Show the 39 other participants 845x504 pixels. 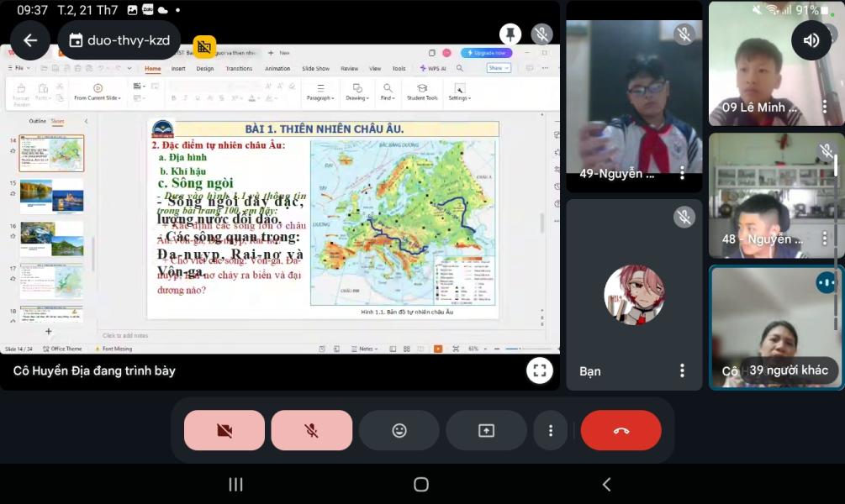coord(788,370)
